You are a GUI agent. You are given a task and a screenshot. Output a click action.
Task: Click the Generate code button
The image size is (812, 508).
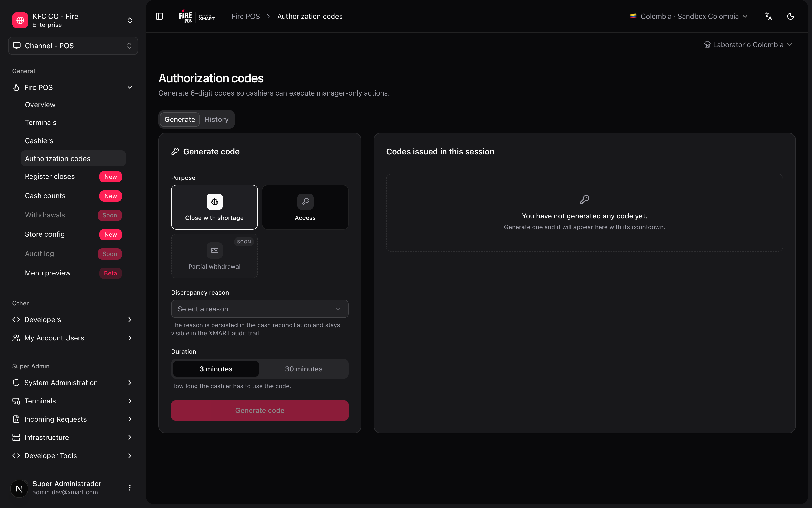(260, 410)
